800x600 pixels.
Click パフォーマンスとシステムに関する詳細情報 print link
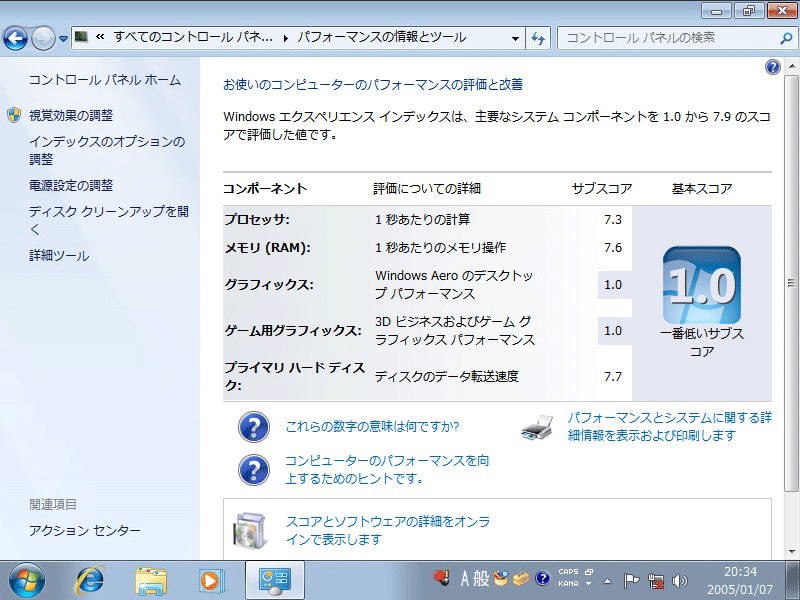669,427
